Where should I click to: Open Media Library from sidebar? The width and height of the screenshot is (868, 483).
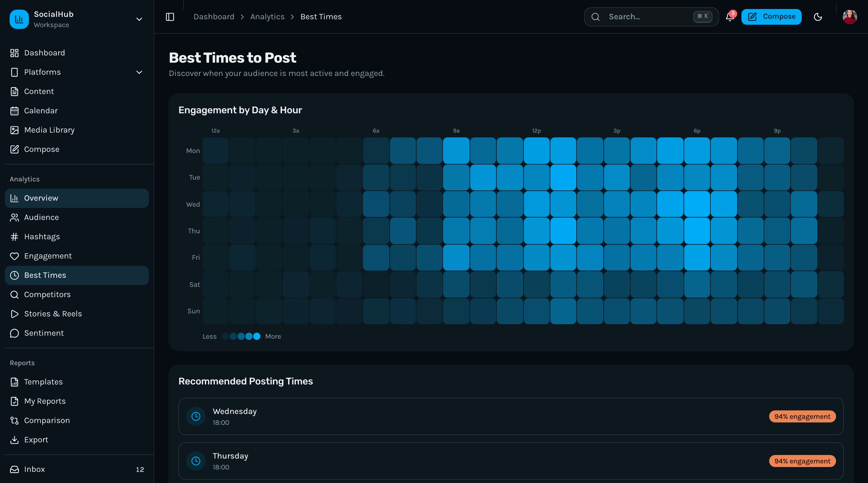(x=77, y=130)
